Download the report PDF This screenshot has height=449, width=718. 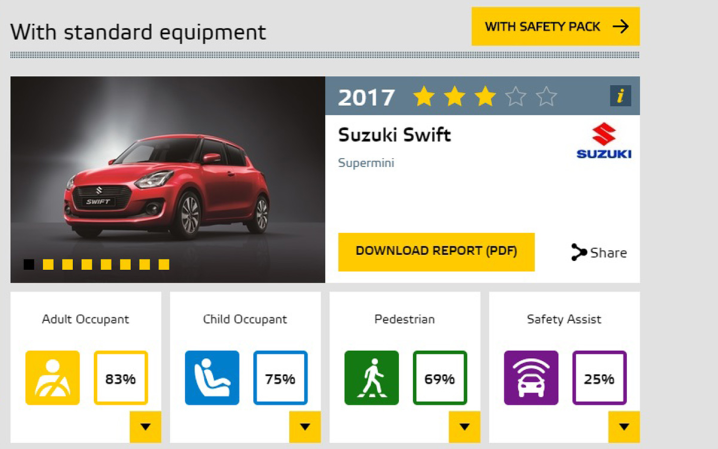coord(436,252)
